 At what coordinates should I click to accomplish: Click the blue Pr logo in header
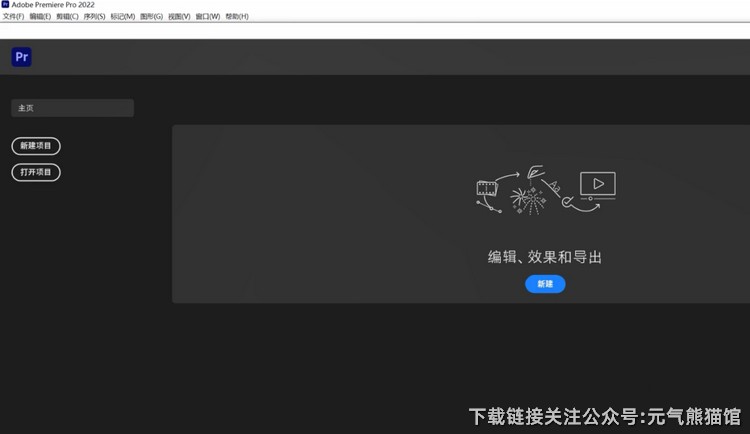point(22,57)
